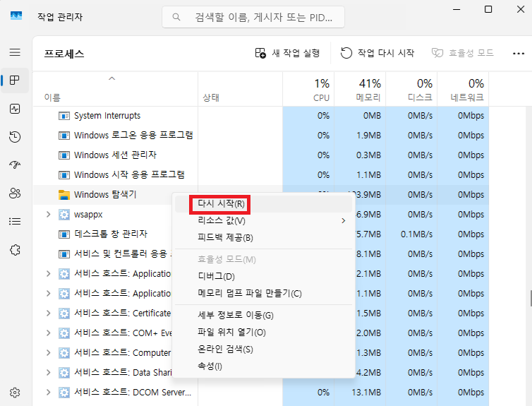Screen dimensions: 532x406
Task: Choose 다시 시작(R) from context menu
Action: tap(264, 203)
